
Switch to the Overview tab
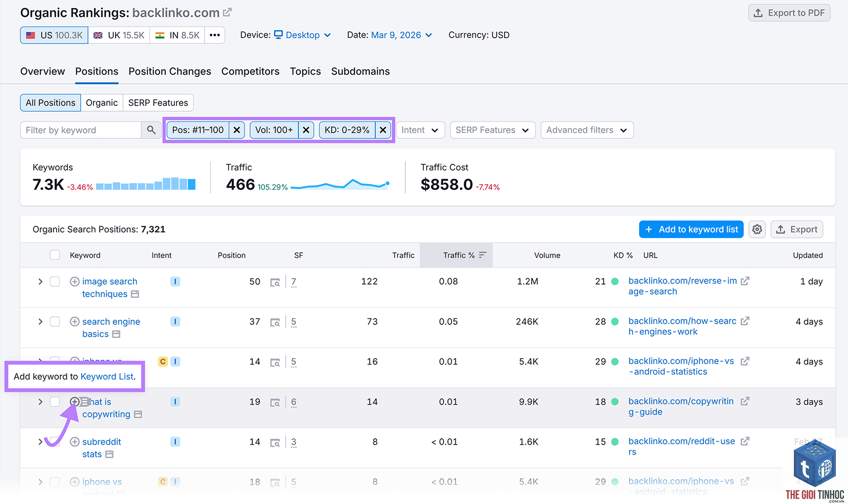(42, 71)
